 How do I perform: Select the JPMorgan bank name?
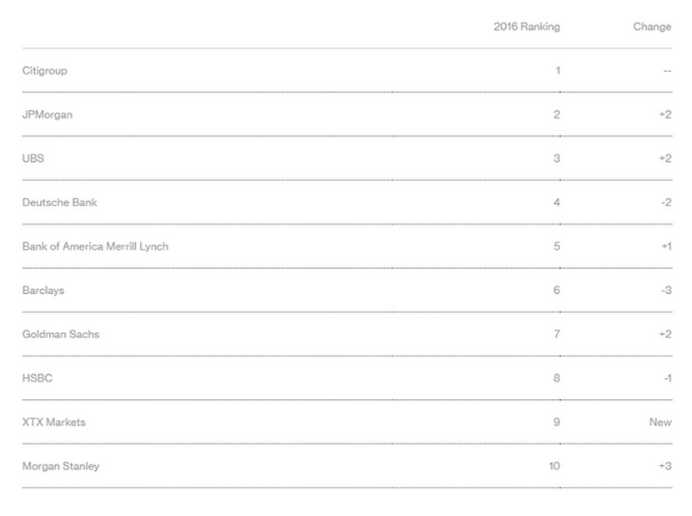(x=47, y=115)
